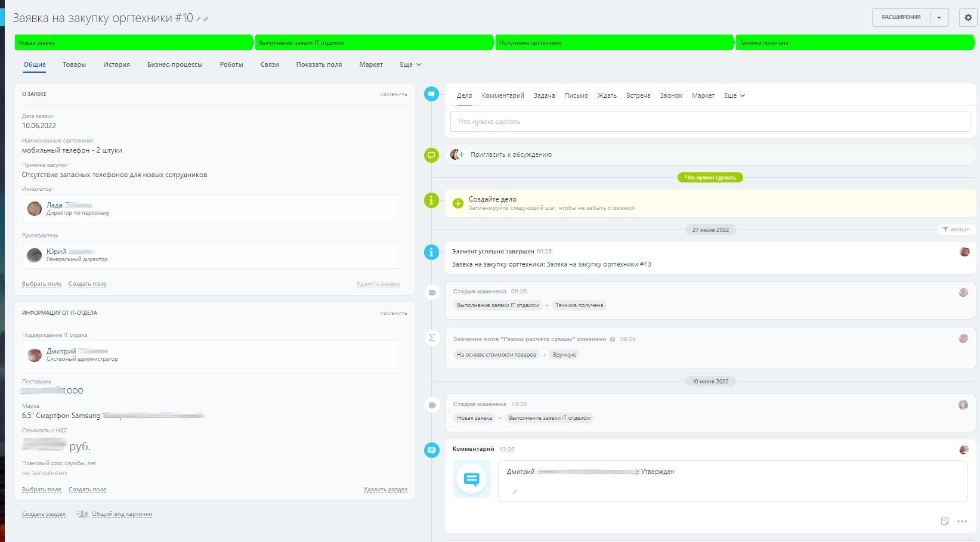Click the blue chat icon beside the Дело editor
Image resolution: width=980 pixels, height=542 pixels.
[431, 94]
